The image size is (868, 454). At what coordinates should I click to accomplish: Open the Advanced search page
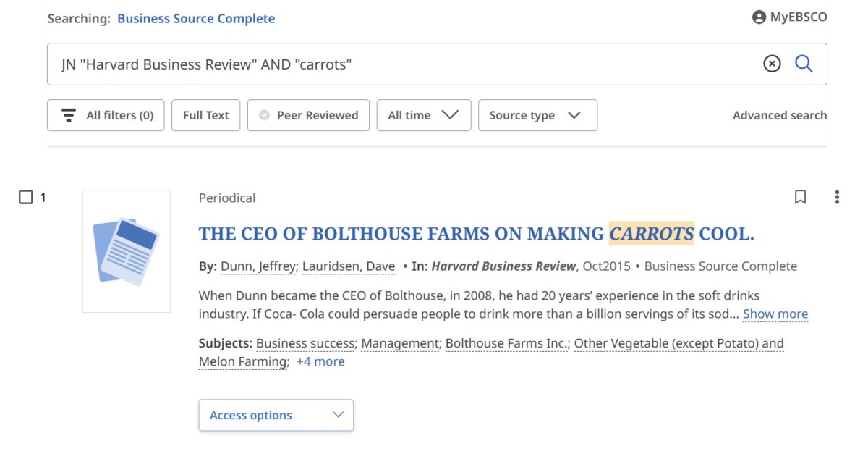pyautogui.click(x=779, y=115)
